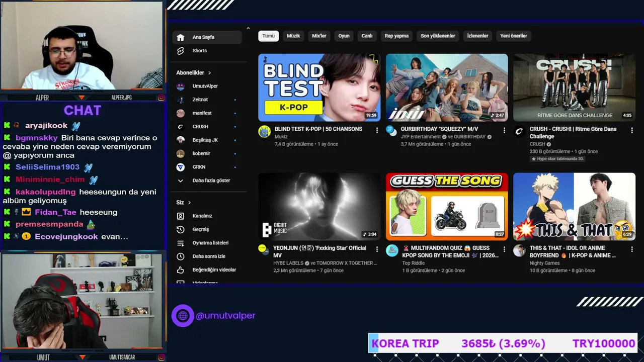Click CRUSH channel avatar beside dance challenge video
This screenshot has width=644, height=362.
pyautogui.click(x=519, y=132)
